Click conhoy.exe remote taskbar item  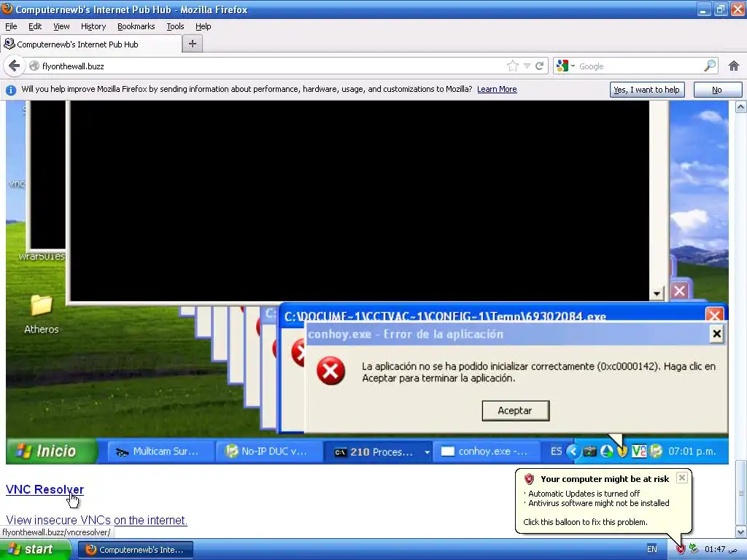(x=486, y=451)
